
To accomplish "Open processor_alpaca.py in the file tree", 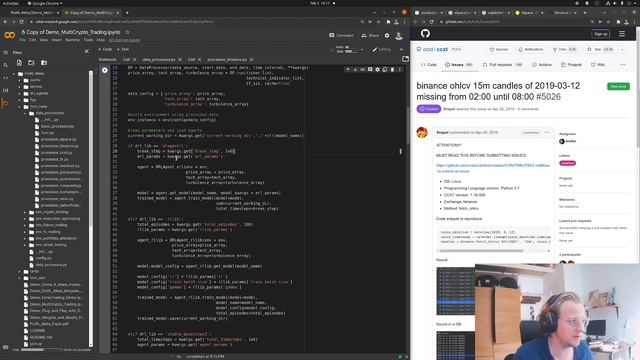I will (58, 139).
